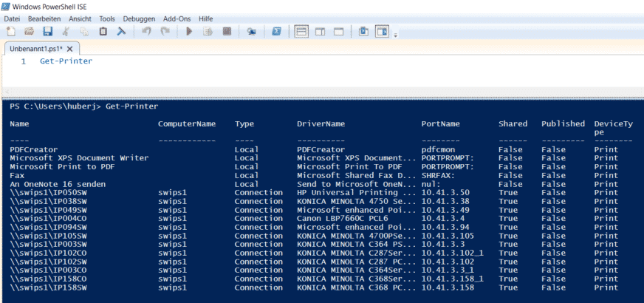Screen dimensions: 644x303
Task: Close the Unbenannt1.ps1 tab
Action: click(70, 49)
